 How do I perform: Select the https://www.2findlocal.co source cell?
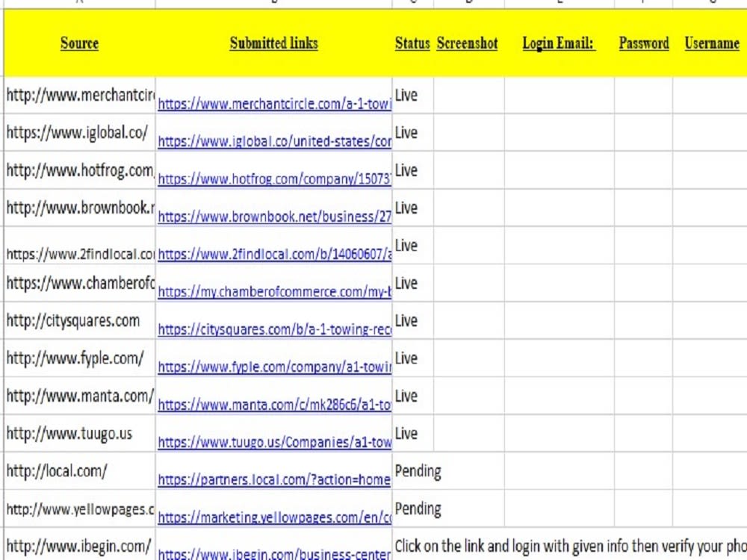tap(80, 246)
